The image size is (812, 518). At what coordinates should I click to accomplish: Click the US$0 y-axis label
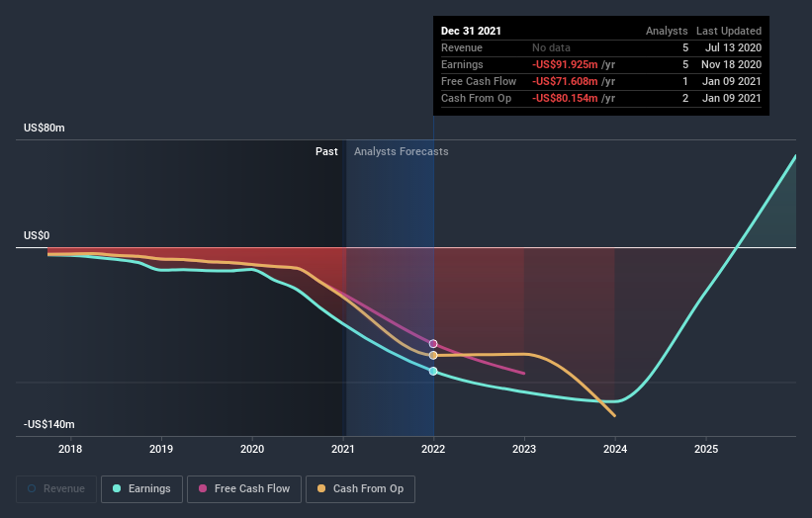[37, 235]
